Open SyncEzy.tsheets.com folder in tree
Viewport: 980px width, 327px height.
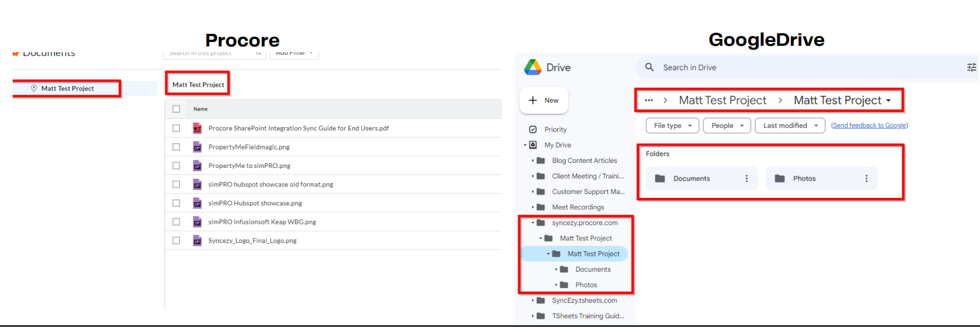tap(584, 300)
